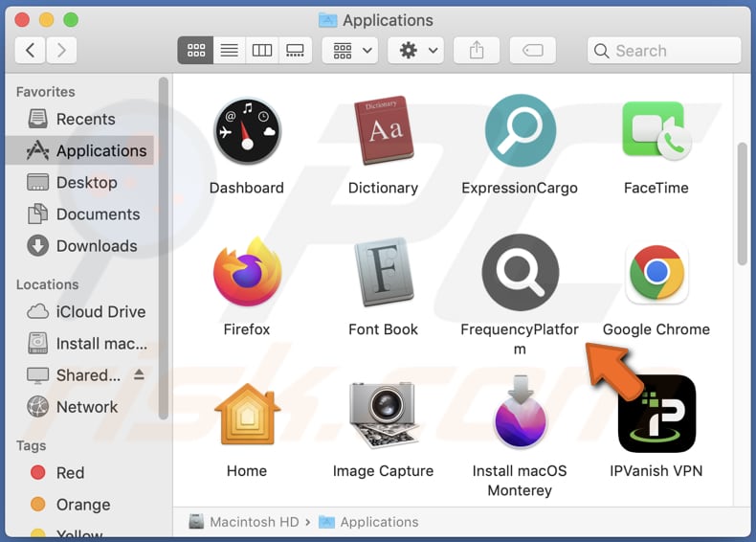Go forward with the right chevron button
This screenshot has height=542, width=756.
tap(61, 50)
